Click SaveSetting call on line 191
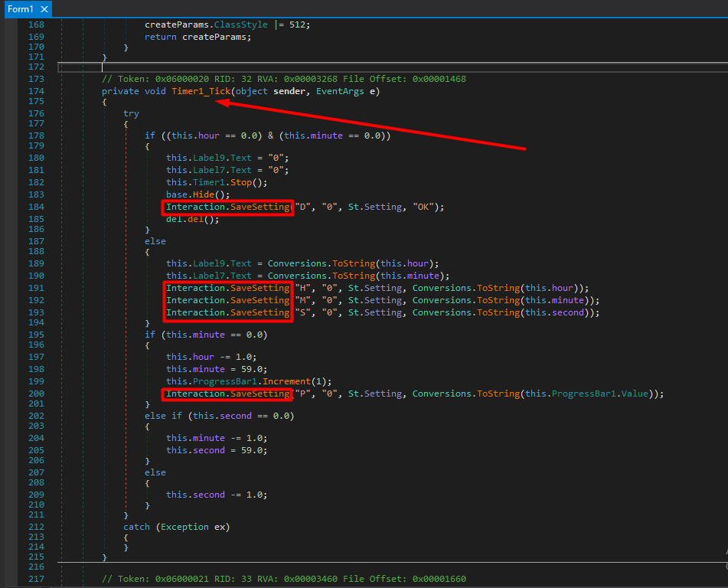728x588 pixels. [x=260, y=288]
